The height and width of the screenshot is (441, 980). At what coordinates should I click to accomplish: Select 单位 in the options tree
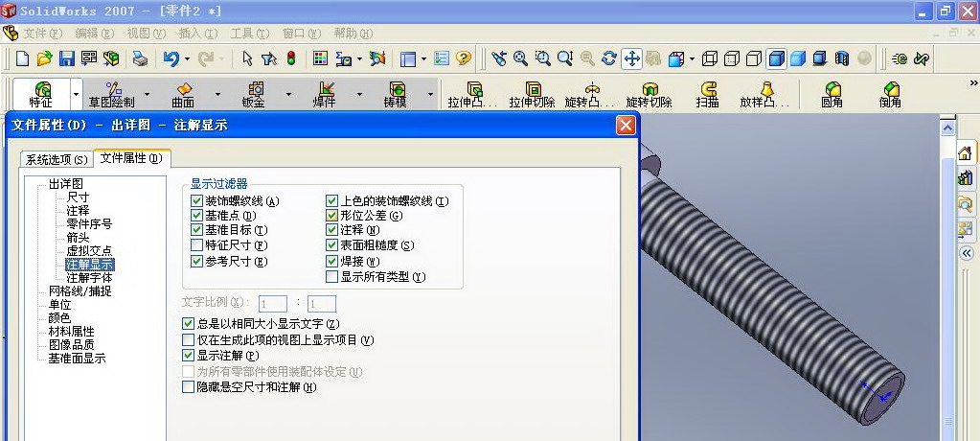coord(60,305)
